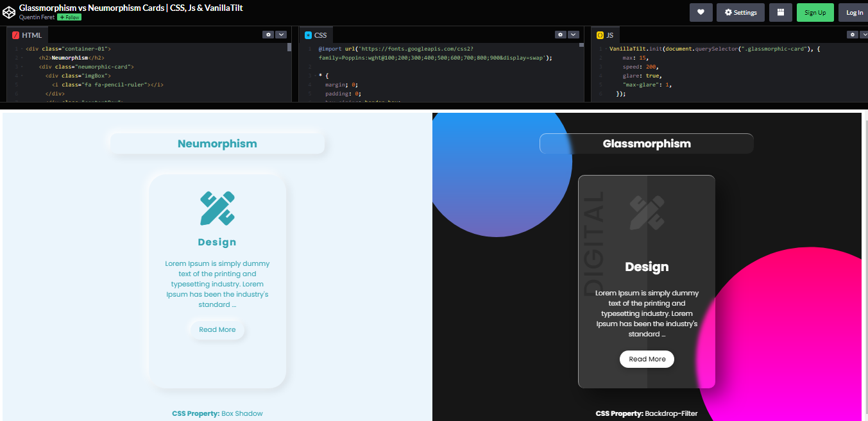Expand the CSS panel dropdown chevron
The width and height of the screenshot is (868, 421).
point(572,35)
